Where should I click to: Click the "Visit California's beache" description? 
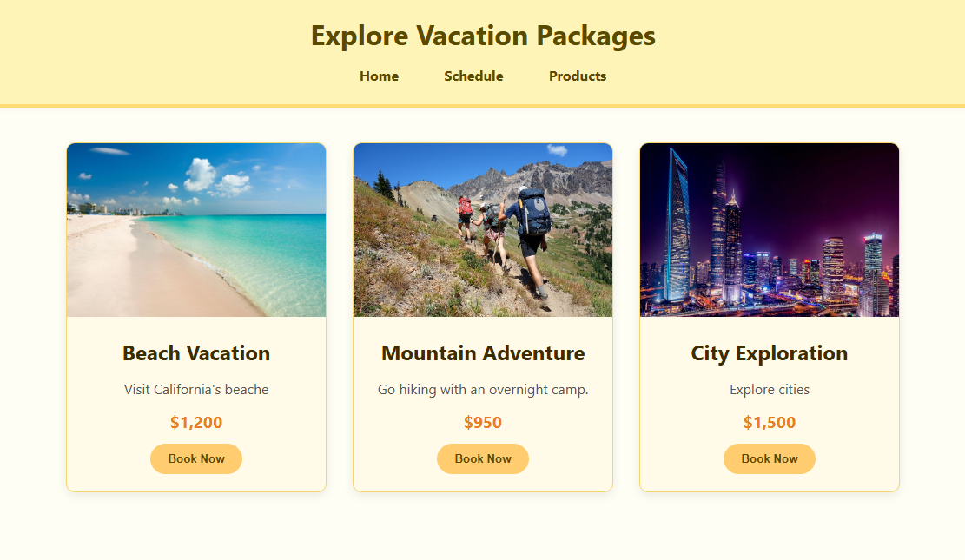coord(196,390)
